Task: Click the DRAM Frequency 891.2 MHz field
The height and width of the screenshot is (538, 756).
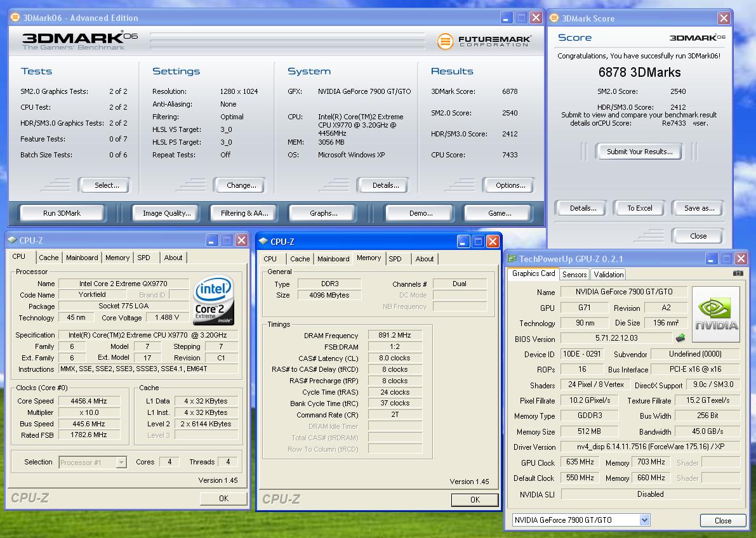Action: click(395, 335)
